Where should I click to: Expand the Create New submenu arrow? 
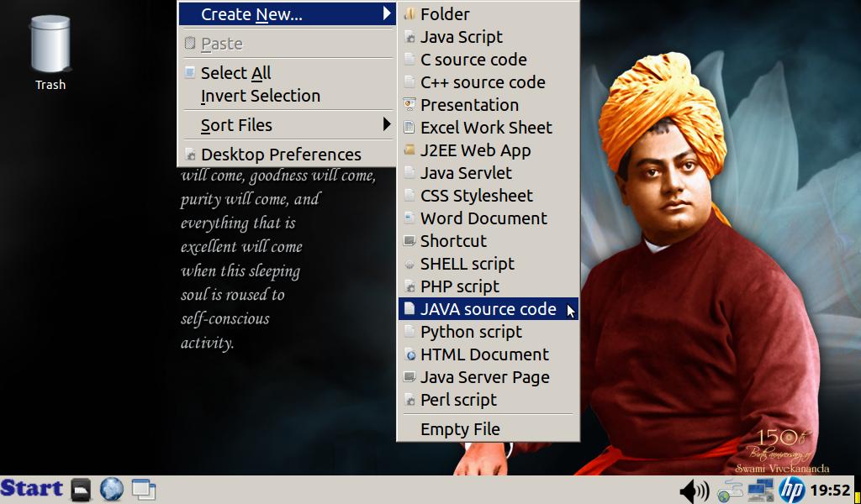tap(387, 13)
